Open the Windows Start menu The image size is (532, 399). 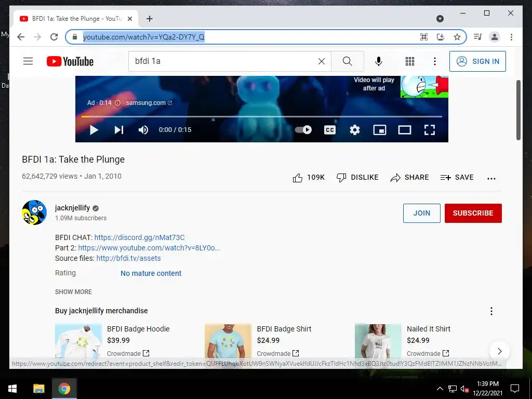pyautogui.click(x=12, y=389)
